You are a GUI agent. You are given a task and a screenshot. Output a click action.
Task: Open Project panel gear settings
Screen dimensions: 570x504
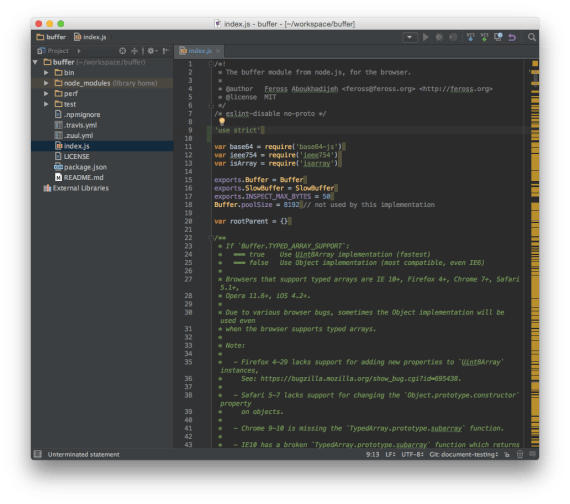click(152, 51)
